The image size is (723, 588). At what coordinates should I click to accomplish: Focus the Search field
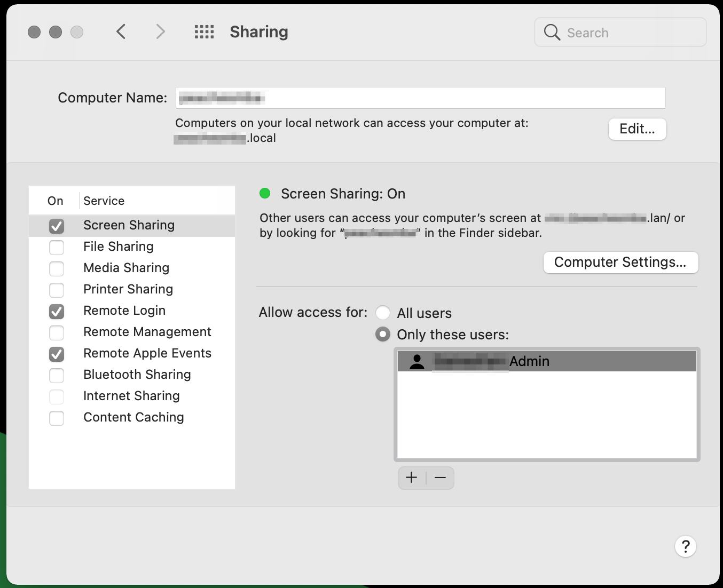pos(620,33)
